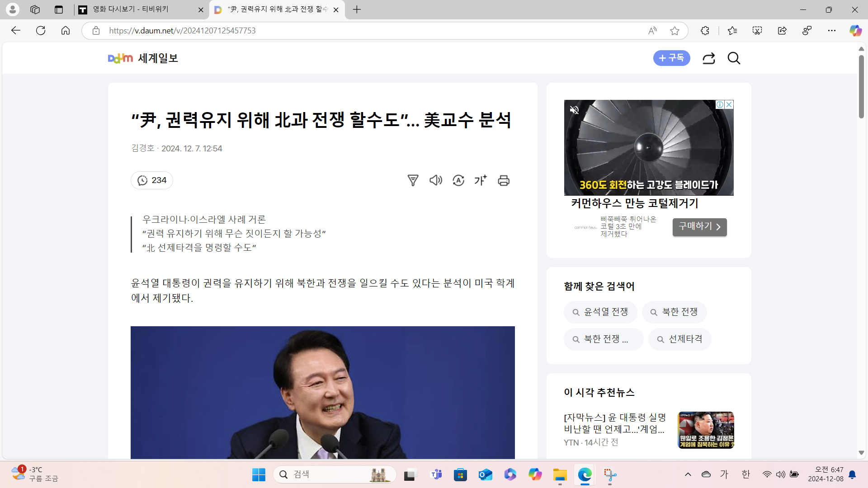Click the page vertical scrollbar thumb
Screen dimensions: 868x488
tap(861, 86)
